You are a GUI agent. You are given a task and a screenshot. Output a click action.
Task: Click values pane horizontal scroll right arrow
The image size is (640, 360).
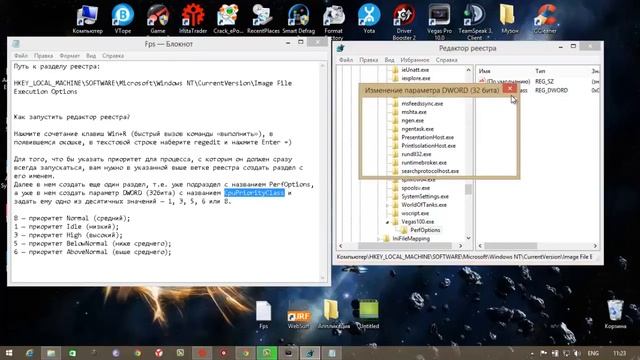point(595,246)
